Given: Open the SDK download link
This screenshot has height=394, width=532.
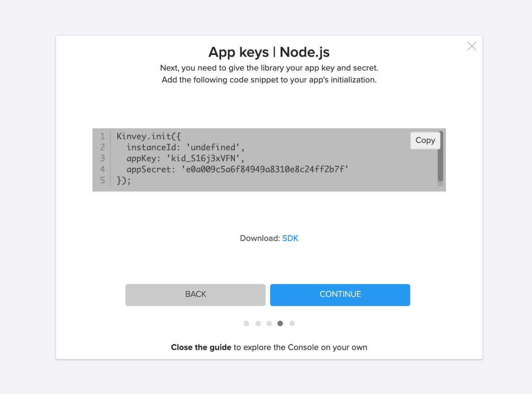Looking at the screenshot, I should [x=290, y=238].
